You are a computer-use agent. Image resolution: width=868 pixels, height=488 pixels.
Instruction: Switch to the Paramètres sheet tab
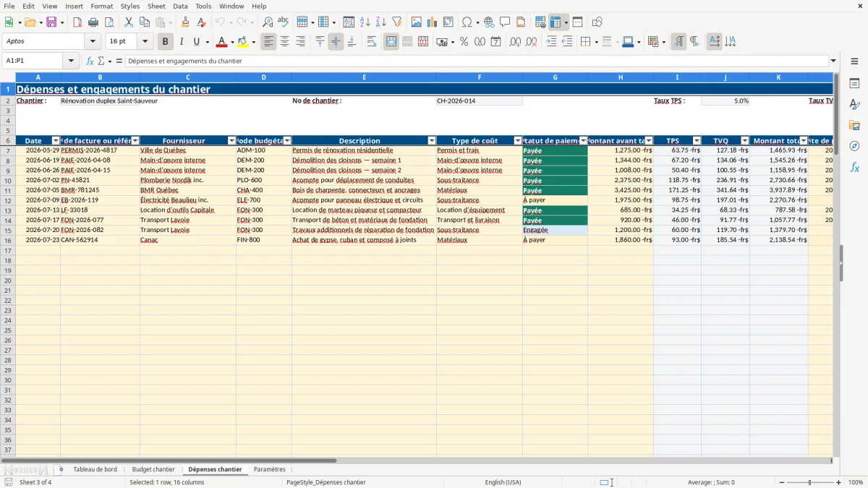[270, 469]
